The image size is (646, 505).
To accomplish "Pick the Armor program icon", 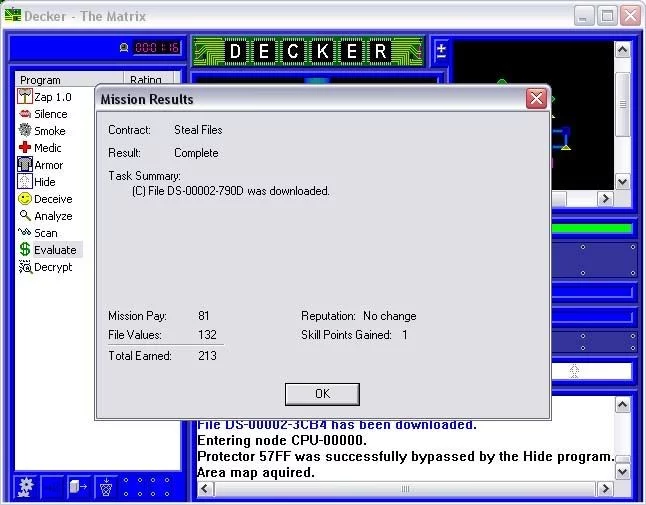I will (x=26, y=165).
